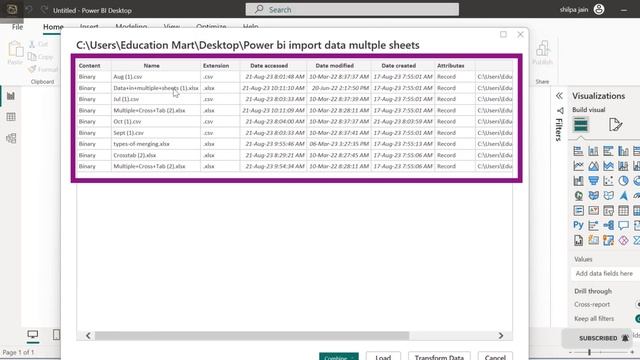Select the Stacked column chart visual
The image size is (640, 360).
click(593, 151)
